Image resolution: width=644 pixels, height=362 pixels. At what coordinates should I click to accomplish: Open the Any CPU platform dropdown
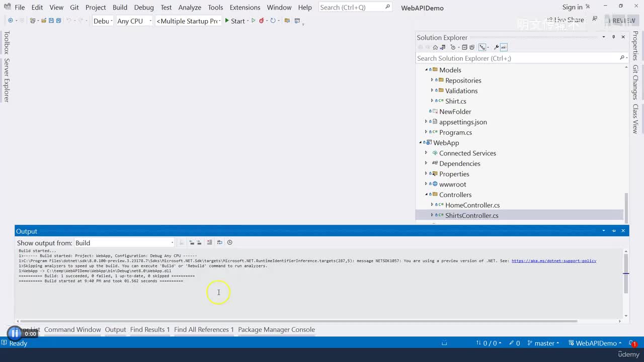[134, 21]
